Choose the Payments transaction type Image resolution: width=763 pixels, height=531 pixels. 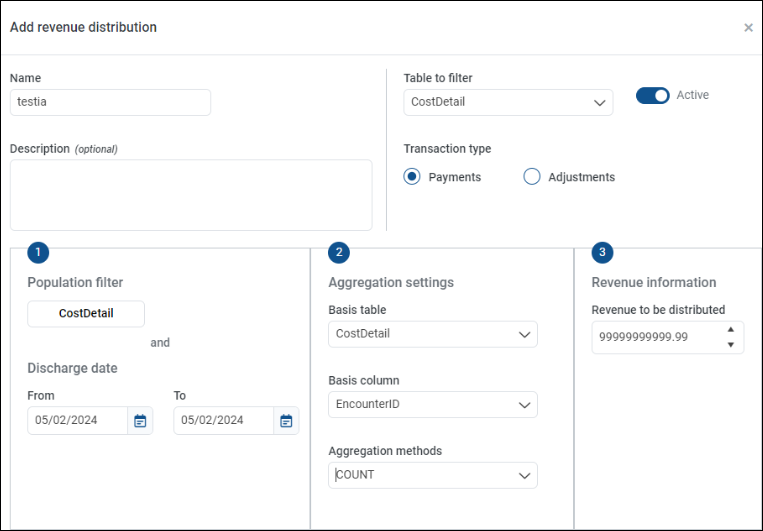coord(412,176)
